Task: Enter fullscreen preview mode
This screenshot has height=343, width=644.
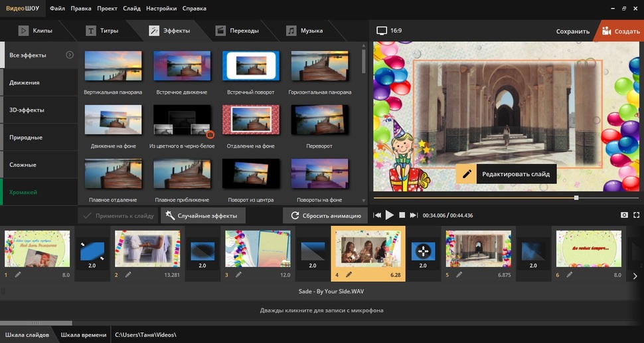Action: coord(636,215)
